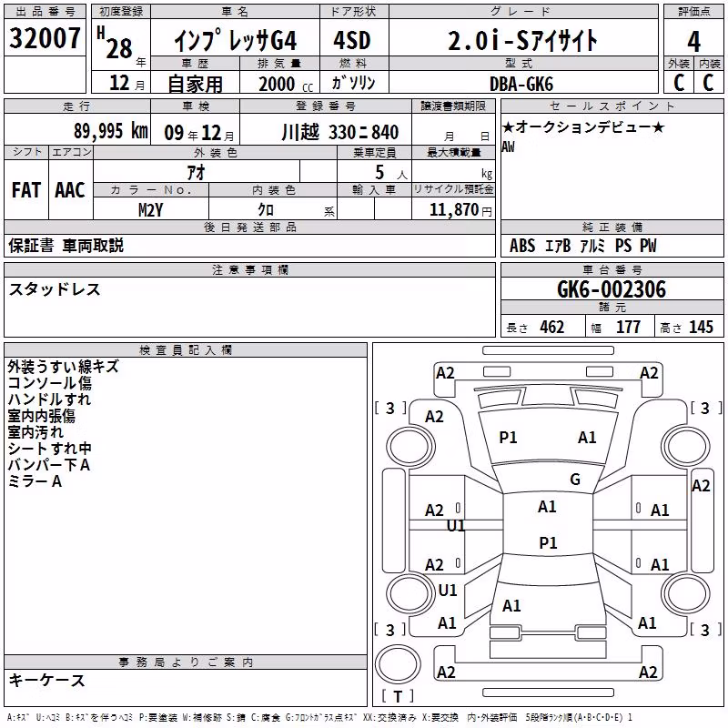
Task: Select the registration number 川越 330 ニ 840
Action: click(x=339, y=132)
